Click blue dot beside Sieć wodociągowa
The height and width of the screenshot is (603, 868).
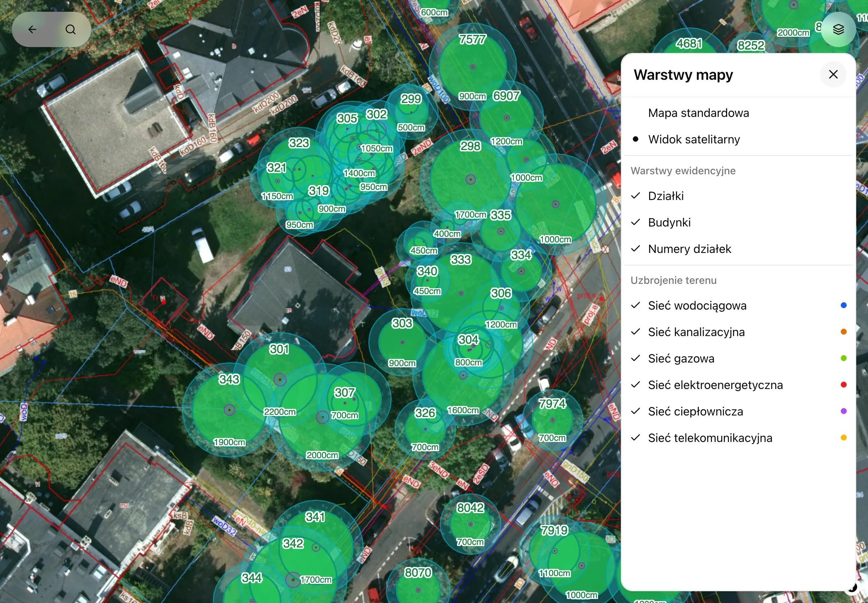(843, 305)
